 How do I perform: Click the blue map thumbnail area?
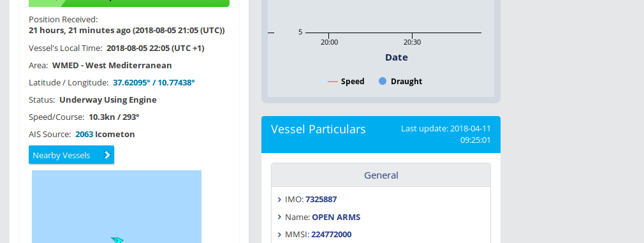tap(117, 207)
